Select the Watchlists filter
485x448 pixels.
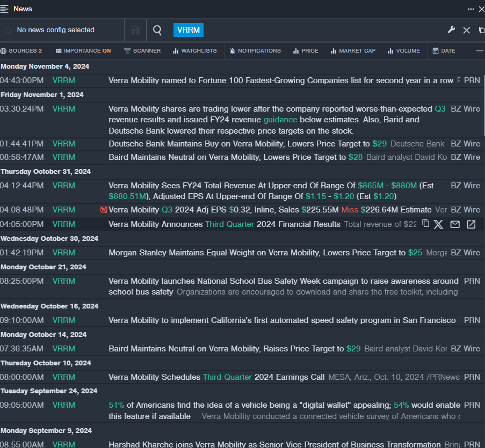tap(194, 51)
